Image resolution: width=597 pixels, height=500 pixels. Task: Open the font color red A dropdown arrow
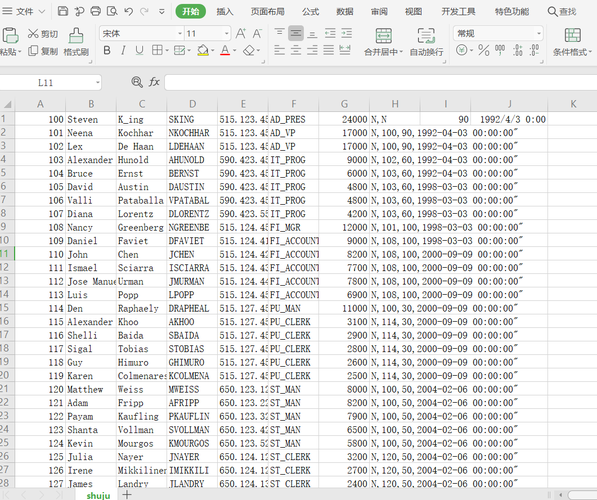(x=235, y=50)
